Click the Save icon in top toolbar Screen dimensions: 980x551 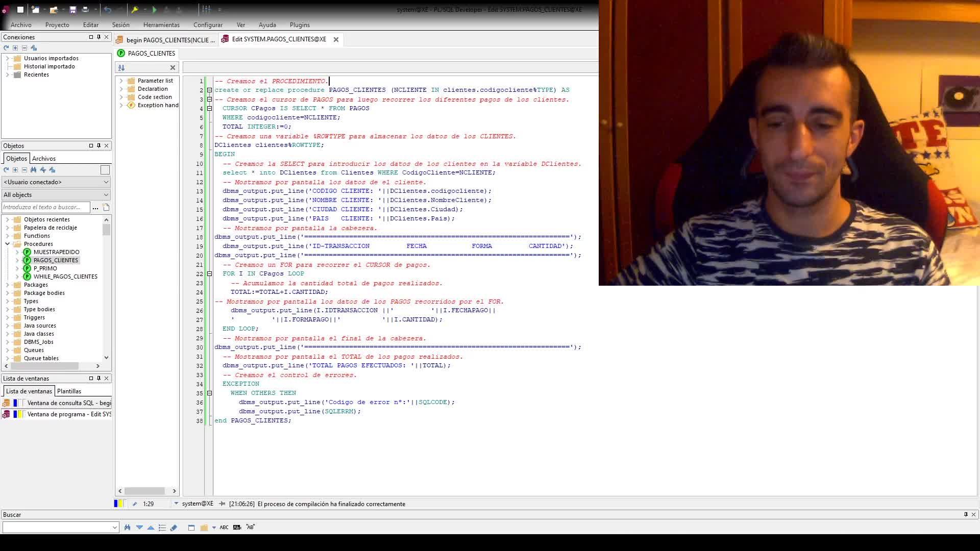pyautogui.click(x=73, y=9)
